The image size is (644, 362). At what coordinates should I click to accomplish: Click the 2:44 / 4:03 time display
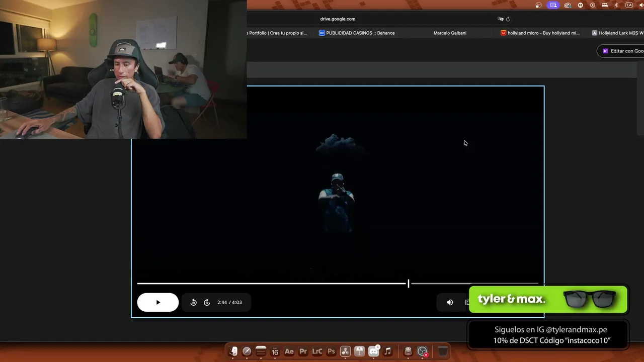pos(229,302)
